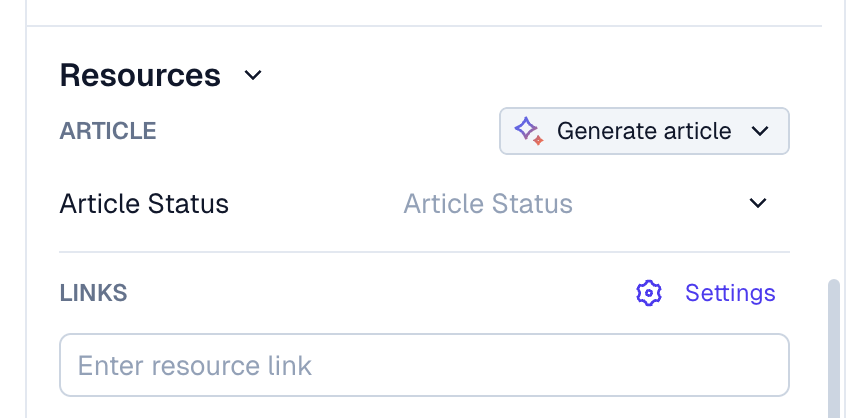Click the sparkle AI icon on Generate article
The image size is (860, 418).
529,131
